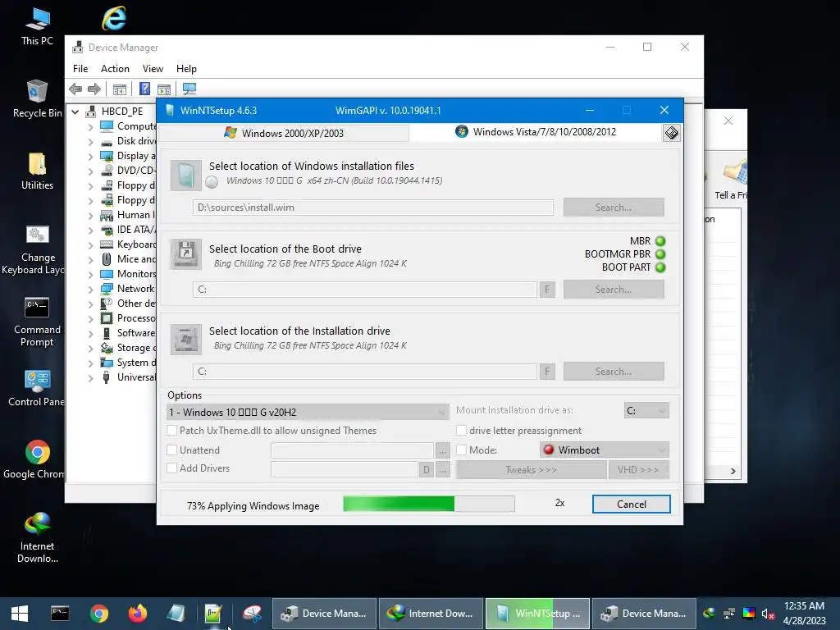Enable the Add Drivers checkbox

pyautogui.click(x=172, y=468)
